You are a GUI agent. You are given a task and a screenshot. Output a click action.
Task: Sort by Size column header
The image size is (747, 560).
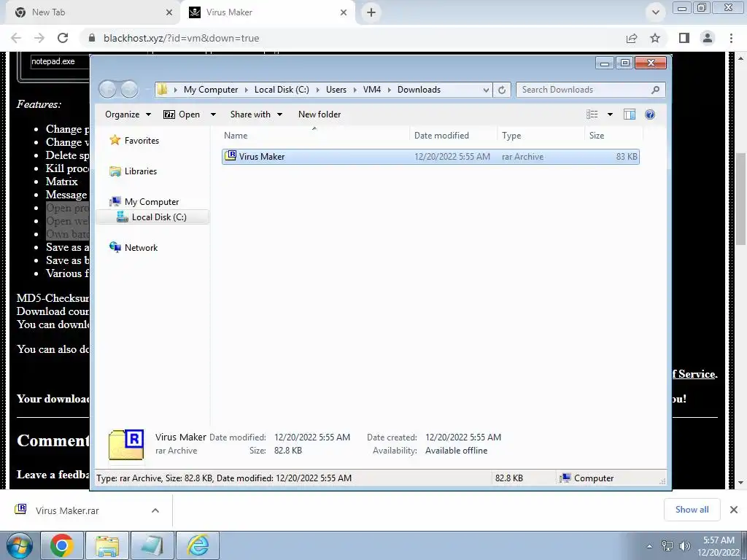click(x=614, y=135)
